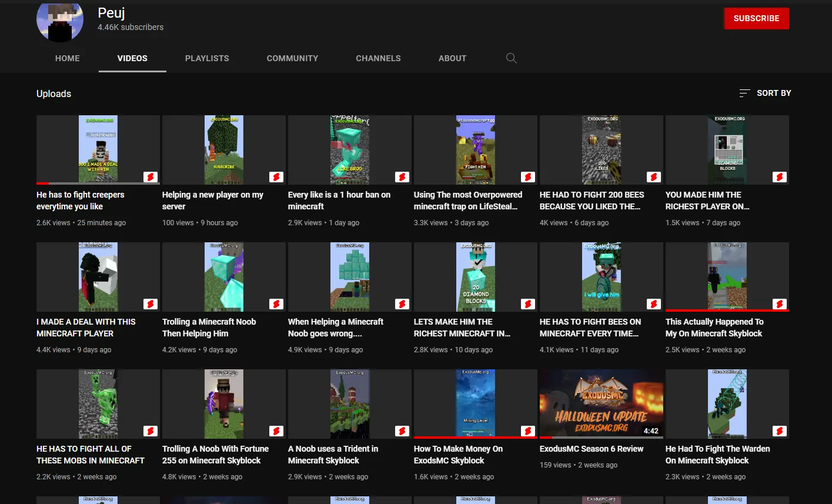The image size is (832, 504).
Task: Open 'HE HAD TO FIGHT 200 BEES' thumbnail
Action: pyautogui.click(x=601, y=149)
